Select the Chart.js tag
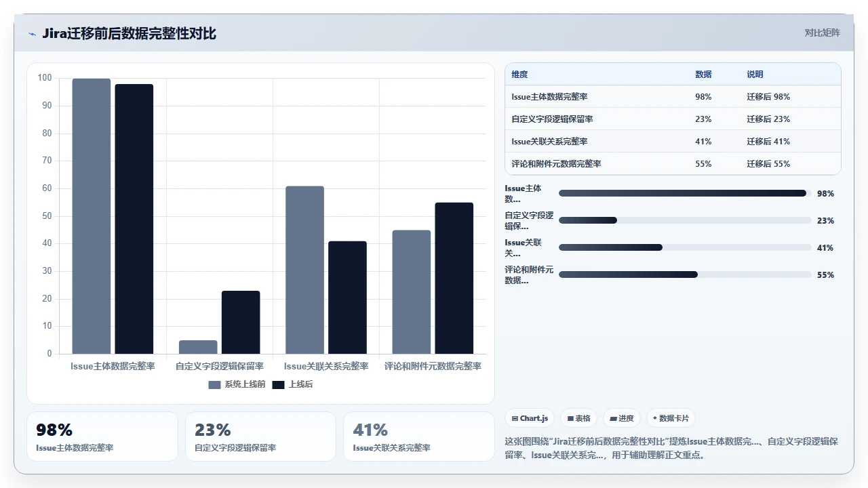This screenshot has width=868, height=488. pyautogui.click(x=530, y=418)
